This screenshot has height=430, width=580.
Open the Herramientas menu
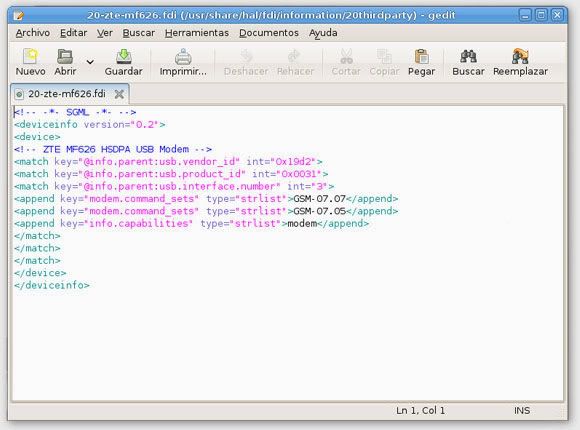click(x=197, y=33)
